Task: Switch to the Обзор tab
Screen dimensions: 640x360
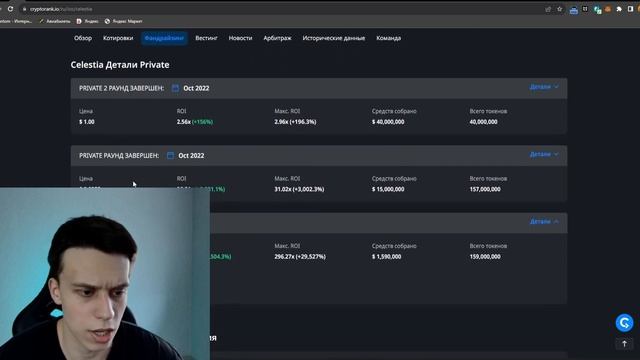Action: click(83, 38)
